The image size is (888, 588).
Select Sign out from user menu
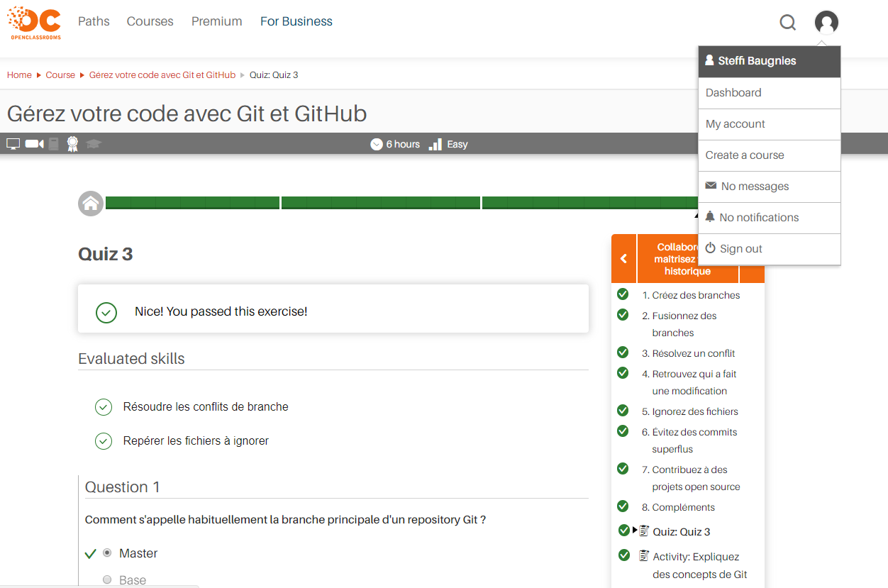[x=770, y=249]
